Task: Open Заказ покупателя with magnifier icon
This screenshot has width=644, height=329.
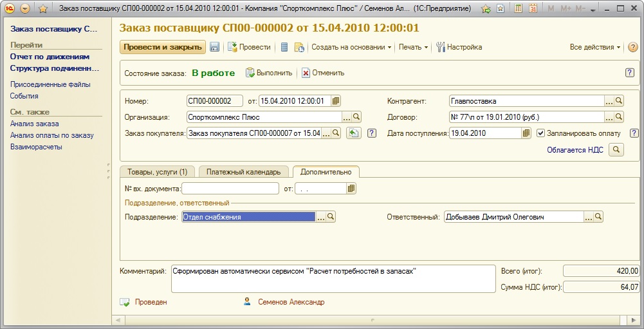Action: click(x=336, y=133)
